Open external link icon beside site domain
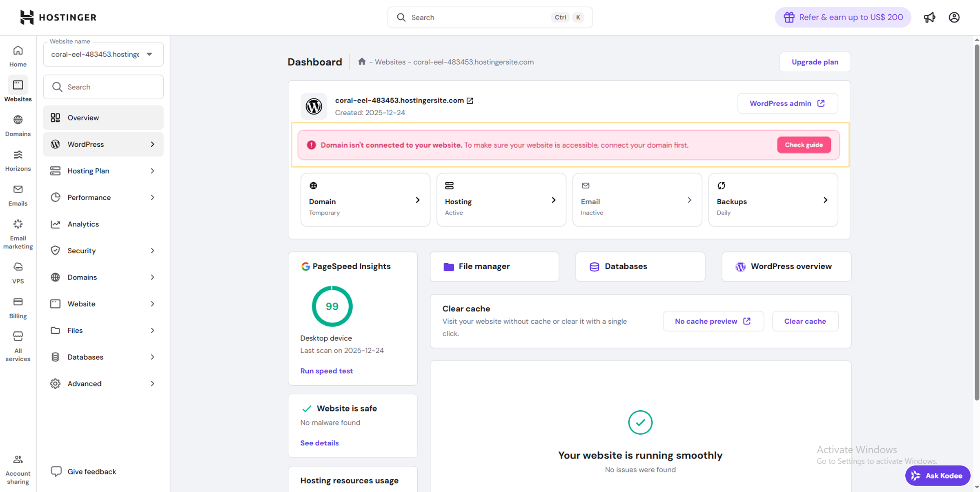This screenshot has width=980, height=492. coord(470,101)
